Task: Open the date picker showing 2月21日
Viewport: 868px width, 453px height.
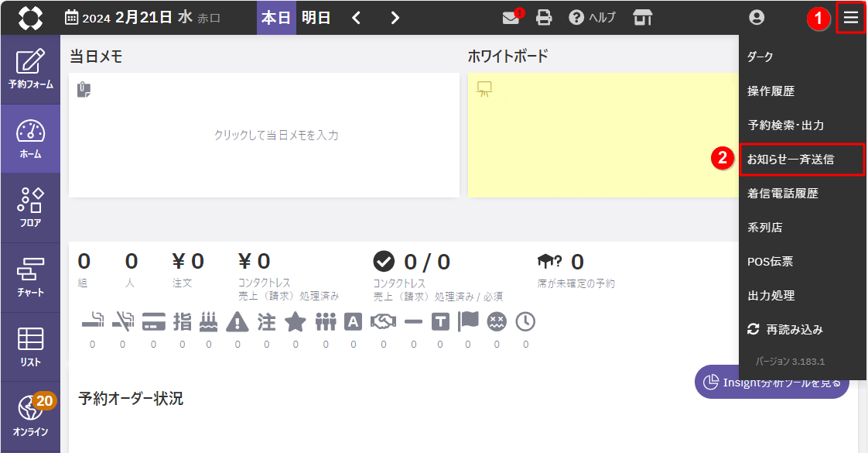Action: (143, 18)
